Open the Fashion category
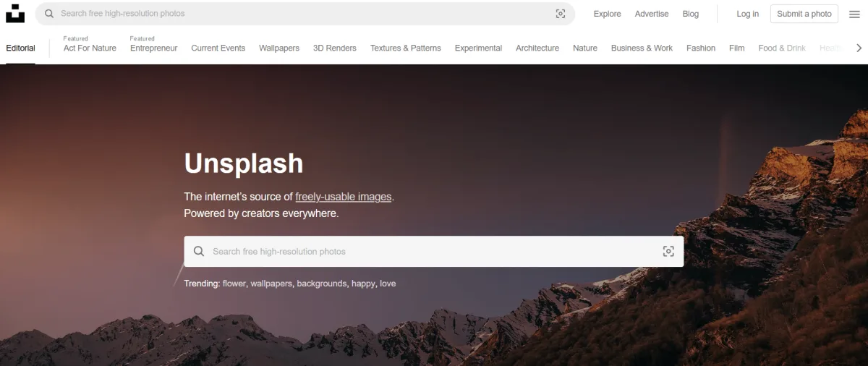This screenshot has height=366, width=868. 701,48
